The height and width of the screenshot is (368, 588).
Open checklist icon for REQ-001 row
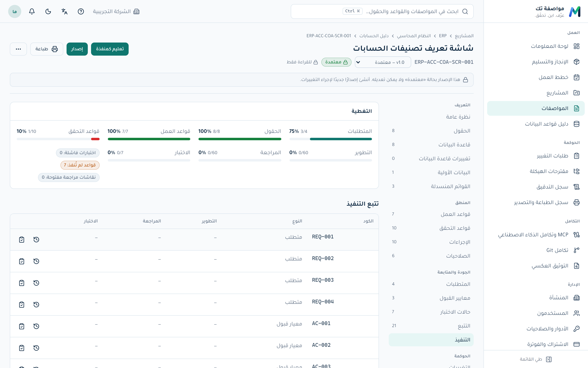(22, 239)
